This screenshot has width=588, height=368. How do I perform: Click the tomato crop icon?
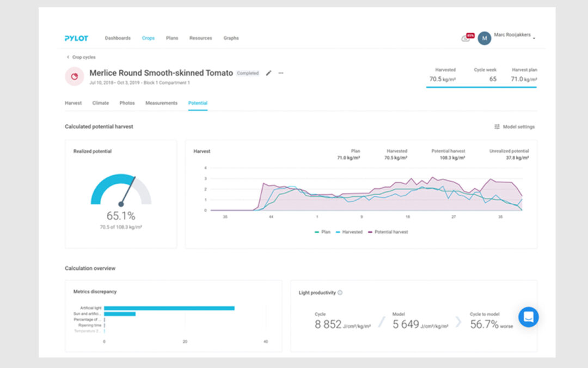(75, 77)
